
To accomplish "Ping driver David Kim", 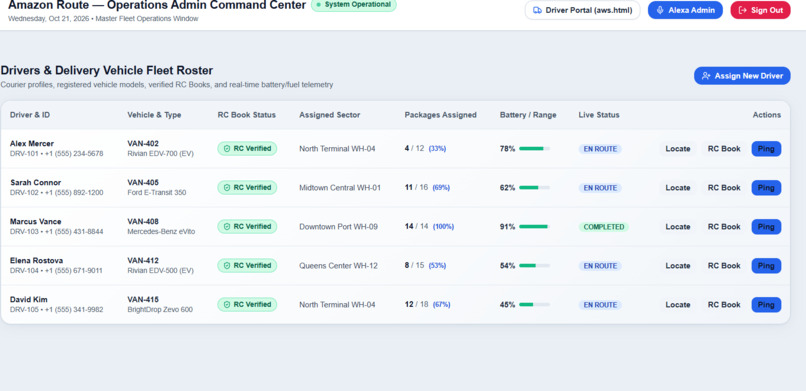I will point(766,305).
